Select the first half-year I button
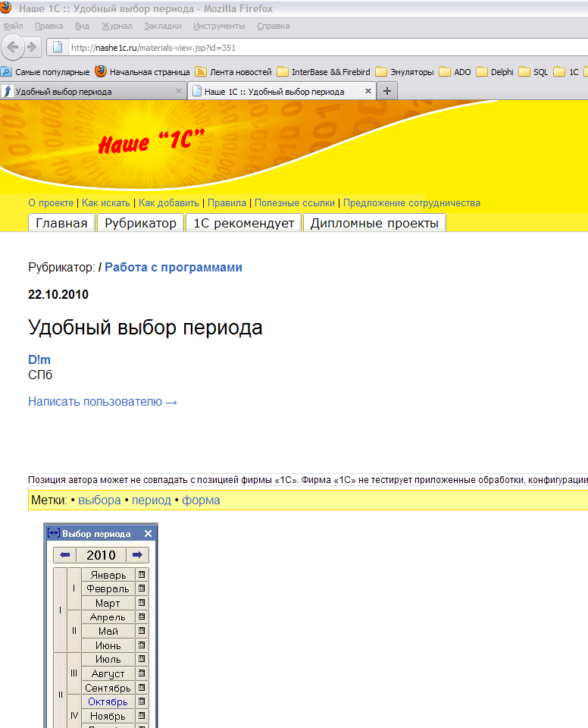 [61, 610]
